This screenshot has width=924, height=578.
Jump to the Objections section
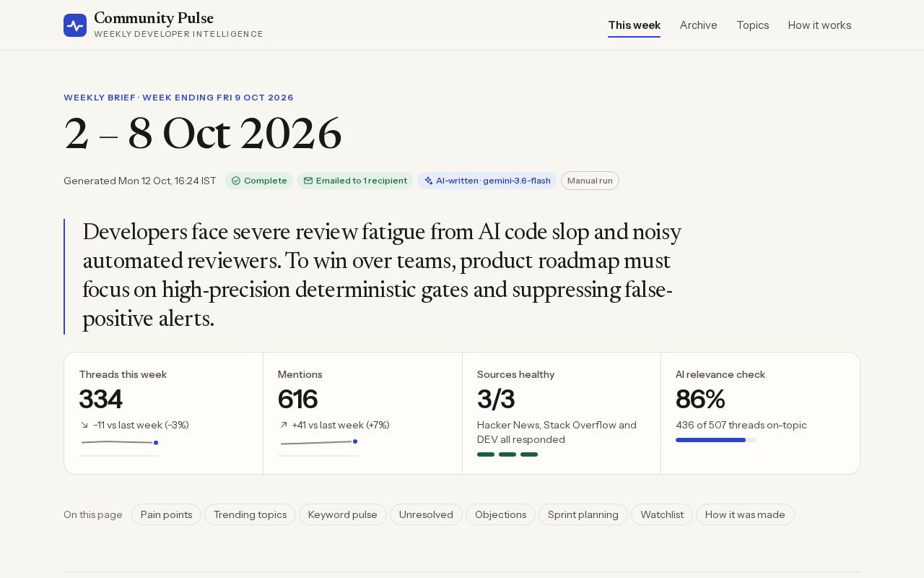tap(500, 514)
